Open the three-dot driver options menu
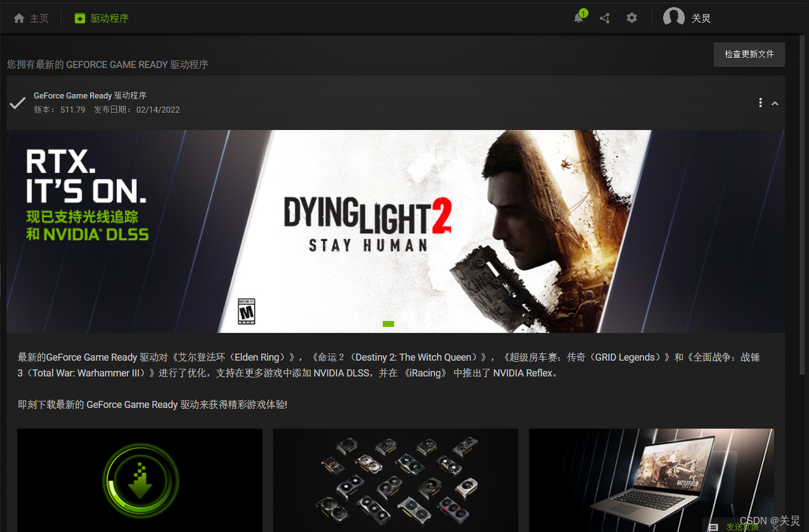The width and height of the screenshot is (809, 532). [x=761, y=103]
